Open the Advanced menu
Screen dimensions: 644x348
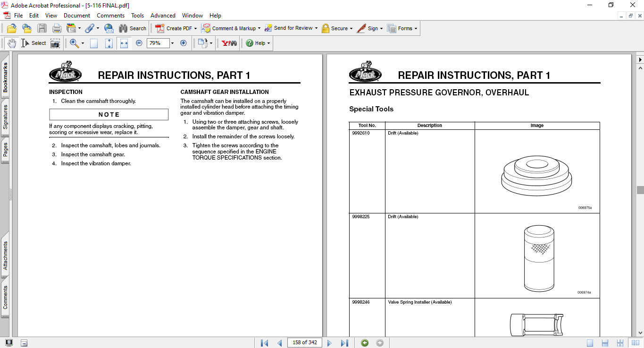163,16
